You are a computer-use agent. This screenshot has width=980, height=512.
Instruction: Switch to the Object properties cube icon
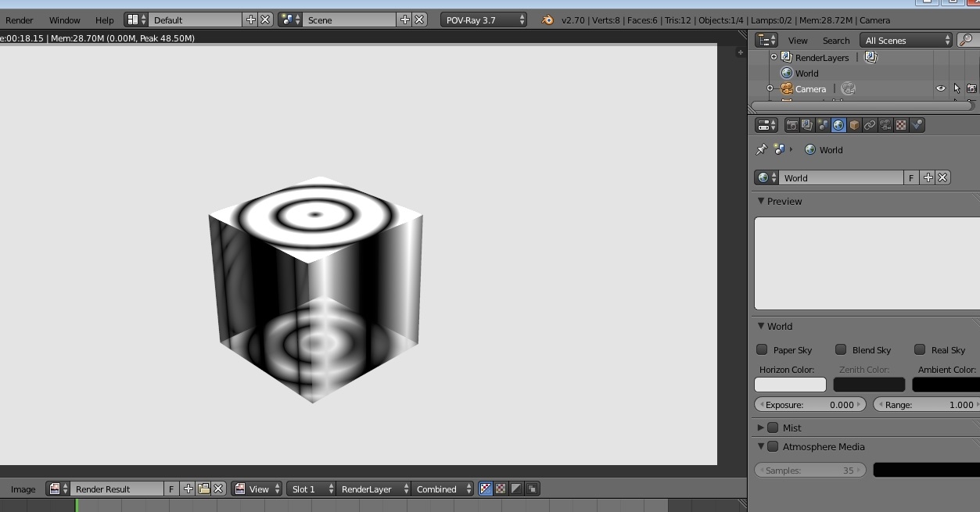tap(854, 125)
